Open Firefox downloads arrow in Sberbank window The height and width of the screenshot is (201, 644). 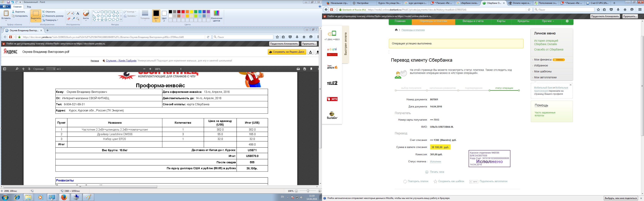coord(618,10)
